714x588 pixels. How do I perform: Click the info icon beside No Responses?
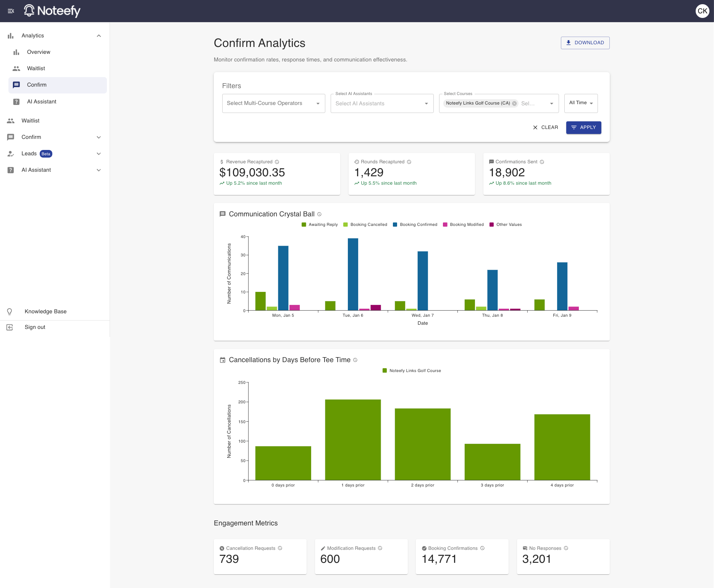coord(566,548)
